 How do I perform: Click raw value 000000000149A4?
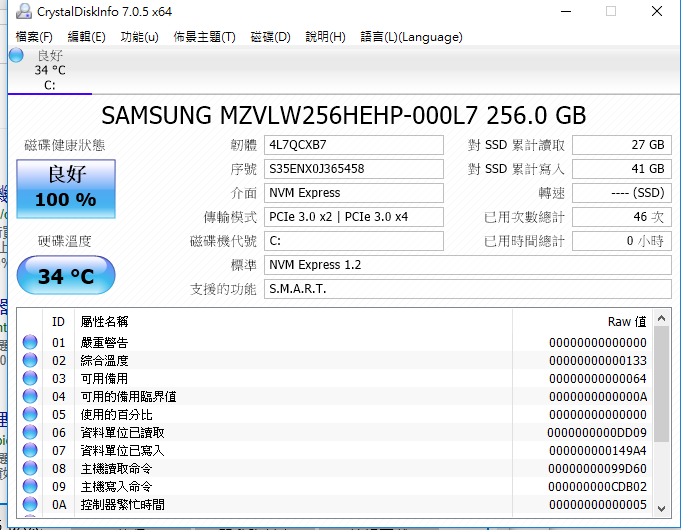point(598,451)
